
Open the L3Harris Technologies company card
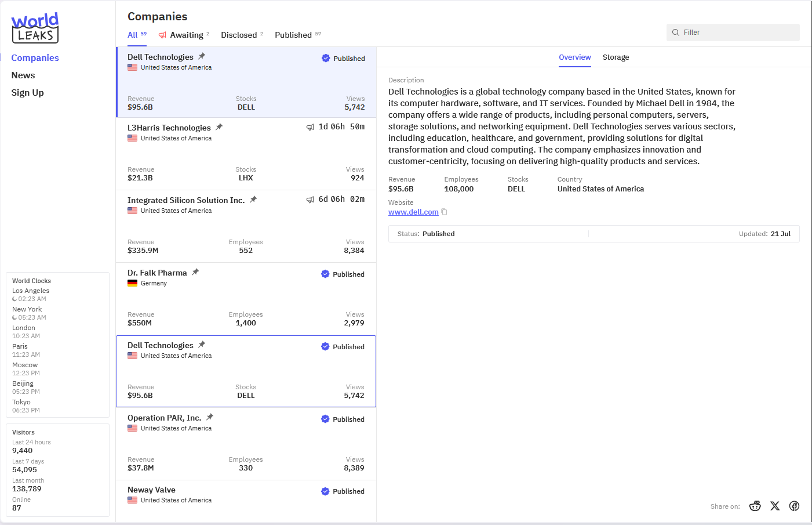point(246,154)
